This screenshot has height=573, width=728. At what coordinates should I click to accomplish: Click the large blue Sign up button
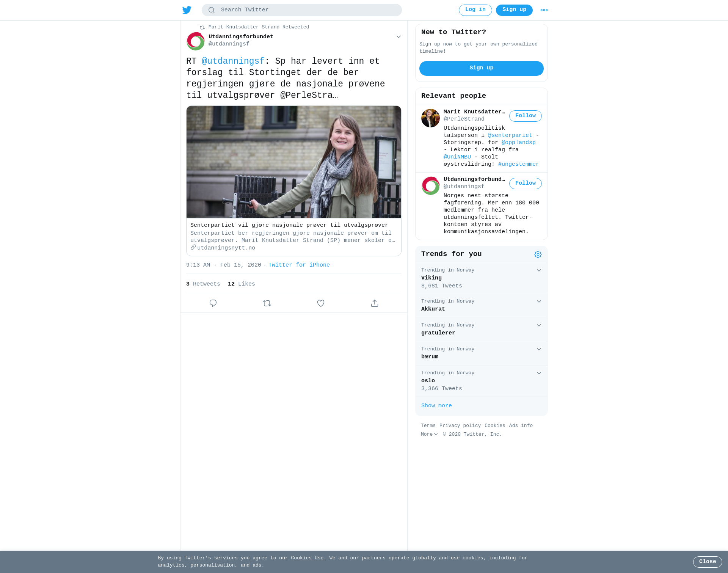(x=482, y=68)
